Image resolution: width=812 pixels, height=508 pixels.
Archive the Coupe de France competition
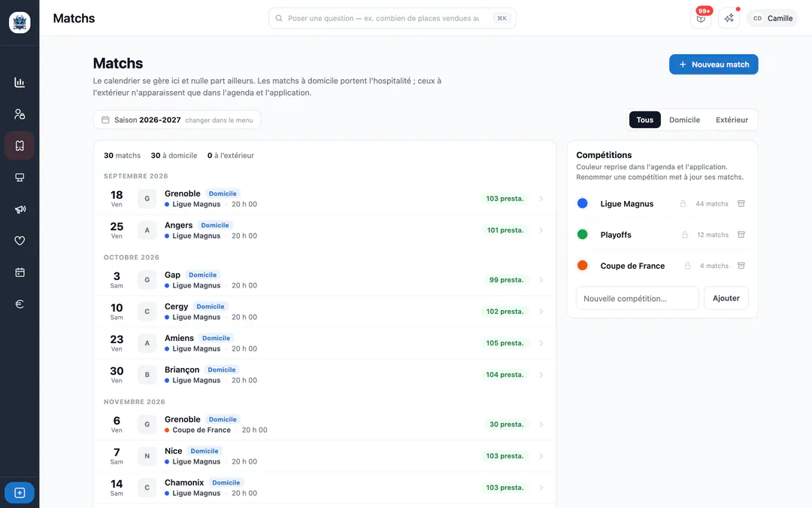(741, 266)
